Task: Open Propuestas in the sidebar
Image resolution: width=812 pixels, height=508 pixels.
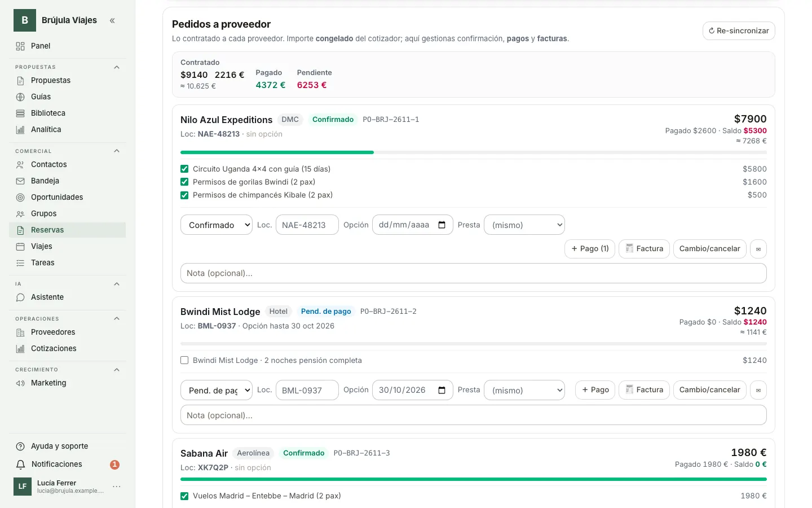Action: click(x=68, y=81)
